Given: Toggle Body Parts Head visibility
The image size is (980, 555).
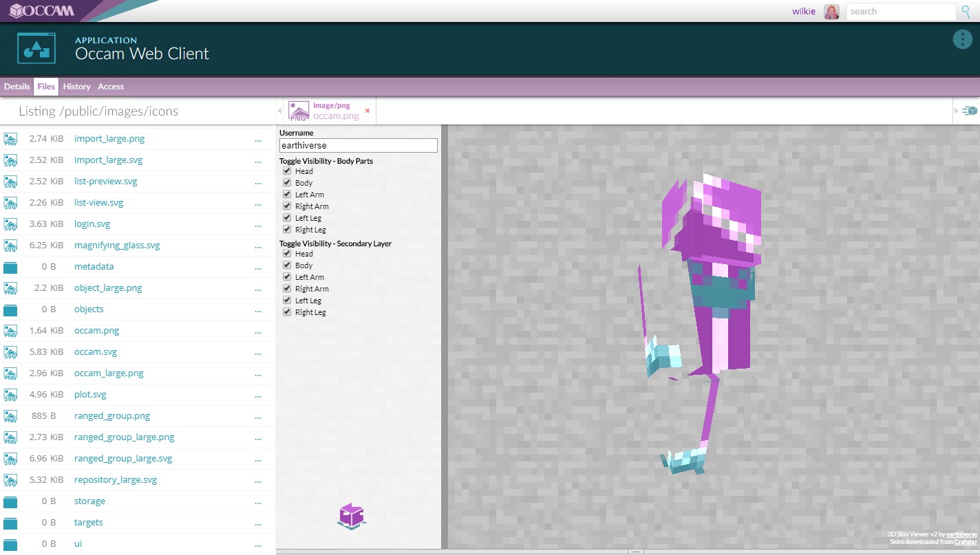Looking at the screenshot, I should [x=287, y=171].
